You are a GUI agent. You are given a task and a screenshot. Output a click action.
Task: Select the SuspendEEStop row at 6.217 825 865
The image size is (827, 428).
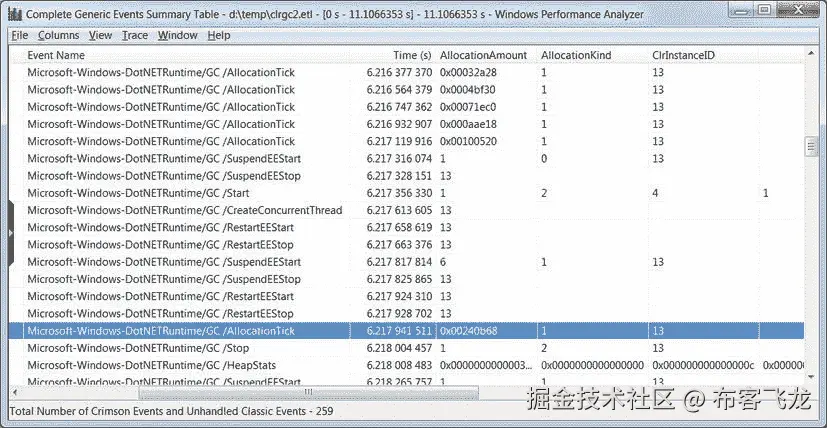(x=406, y=279)
